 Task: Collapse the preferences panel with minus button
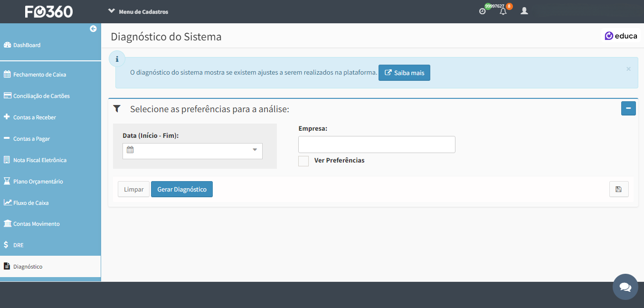(628, 108)
